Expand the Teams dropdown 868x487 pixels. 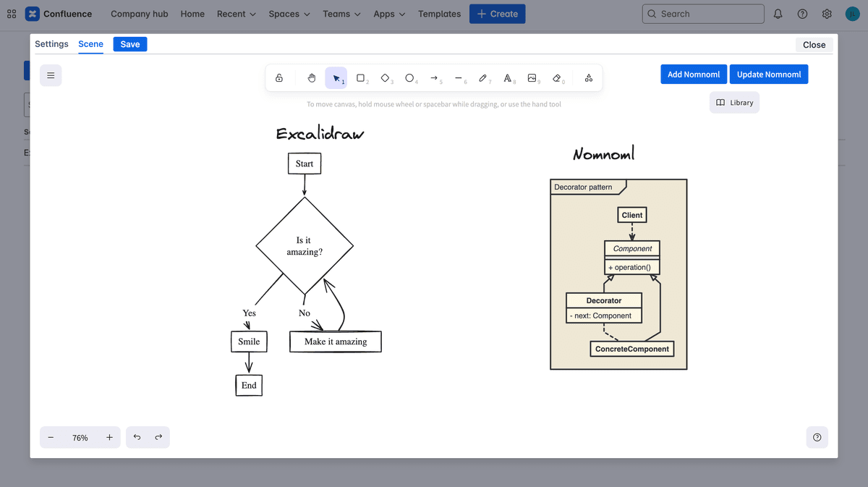coord(343,14)
